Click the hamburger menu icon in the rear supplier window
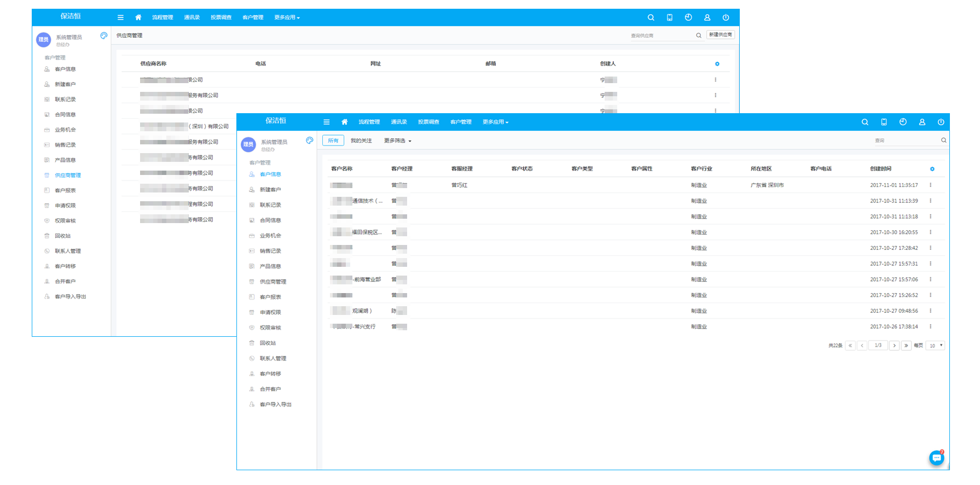This screenshot has width=980, height=485. click(x=120, y=17)
